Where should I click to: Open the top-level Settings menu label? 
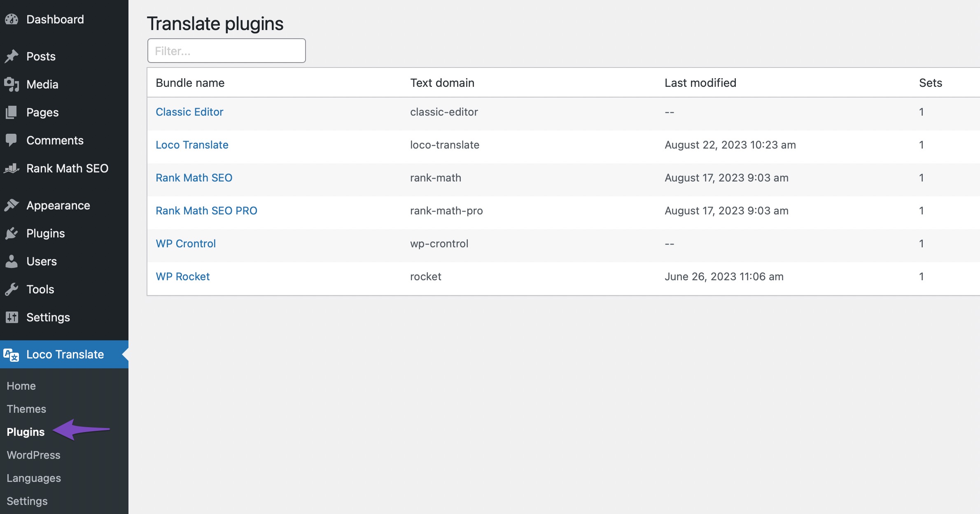48,317
